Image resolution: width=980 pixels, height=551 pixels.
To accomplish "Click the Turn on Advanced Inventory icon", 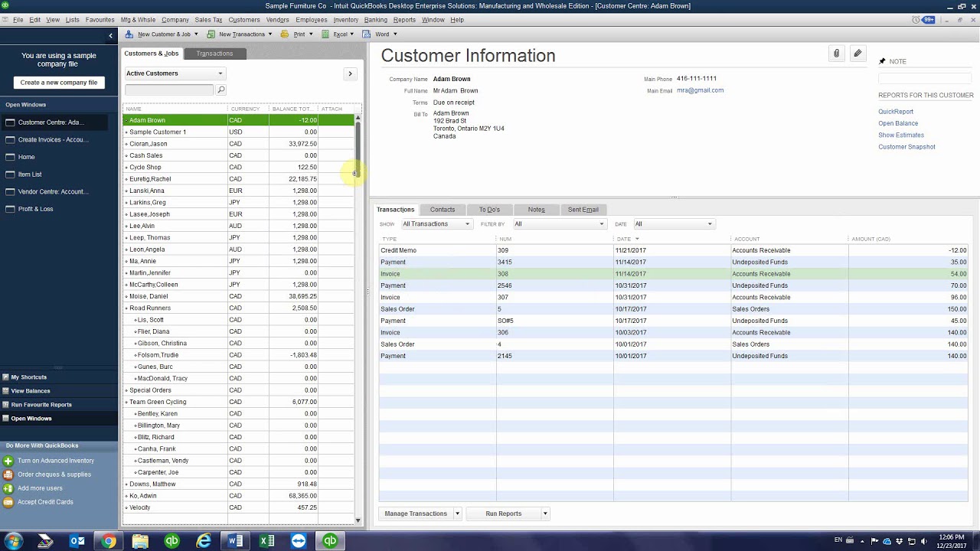I will tap(8, 461).
